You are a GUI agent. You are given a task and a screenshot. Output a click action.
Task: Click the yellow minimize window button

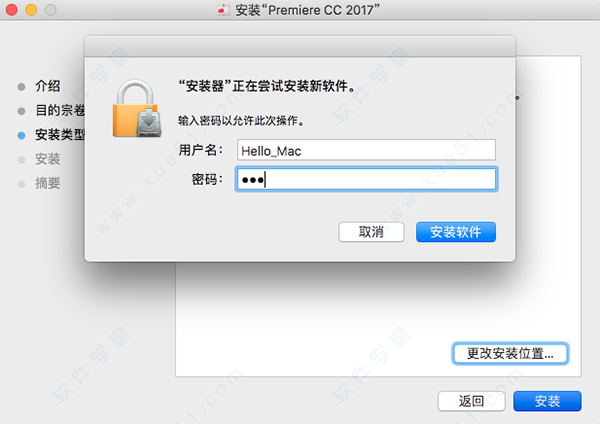pyautogui.click(x=31, y=10)
